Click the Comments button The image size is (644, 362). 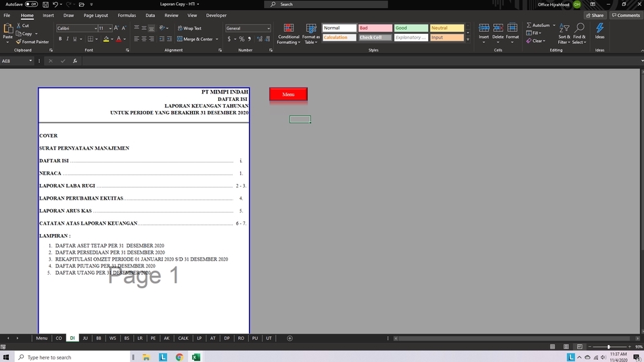click(626, 15)
